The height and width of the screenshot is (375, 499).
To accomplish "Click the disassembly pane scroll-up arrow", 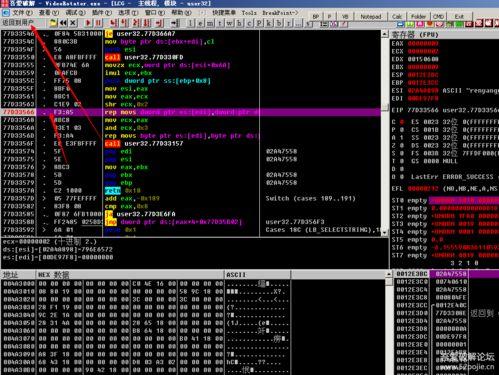I will click(385, 34).
